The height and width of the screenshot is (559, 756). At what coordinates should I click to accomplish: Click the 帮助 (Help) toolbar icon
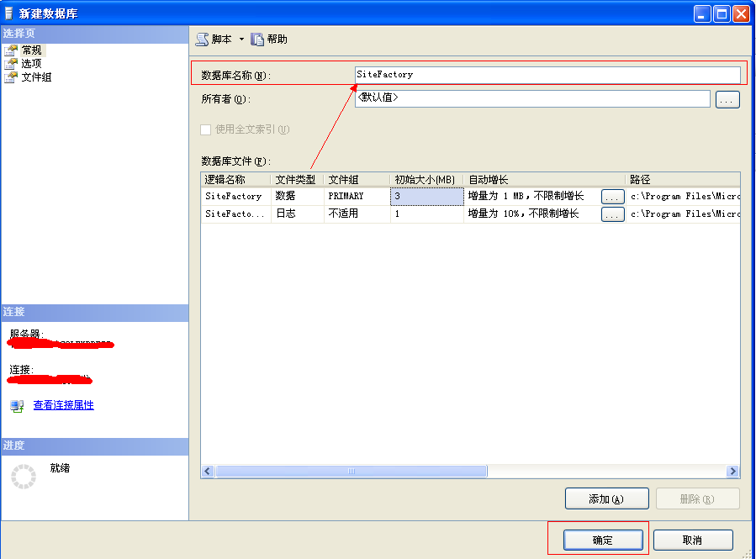point(257,40)
